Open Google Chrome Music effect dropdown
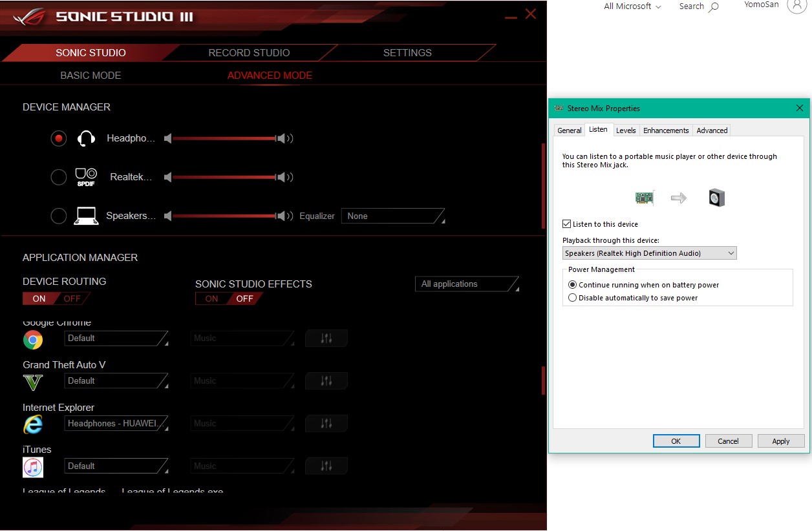 242,338
